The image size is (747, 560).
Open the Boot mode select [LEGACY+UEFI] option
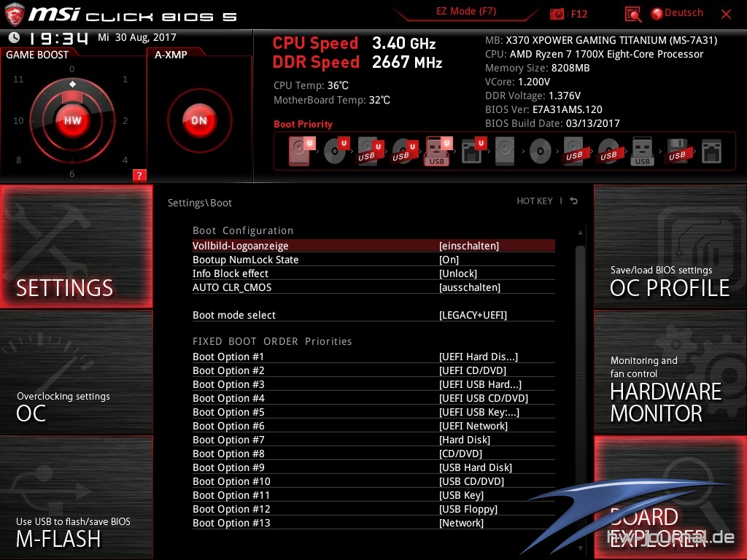pos(373,315)
